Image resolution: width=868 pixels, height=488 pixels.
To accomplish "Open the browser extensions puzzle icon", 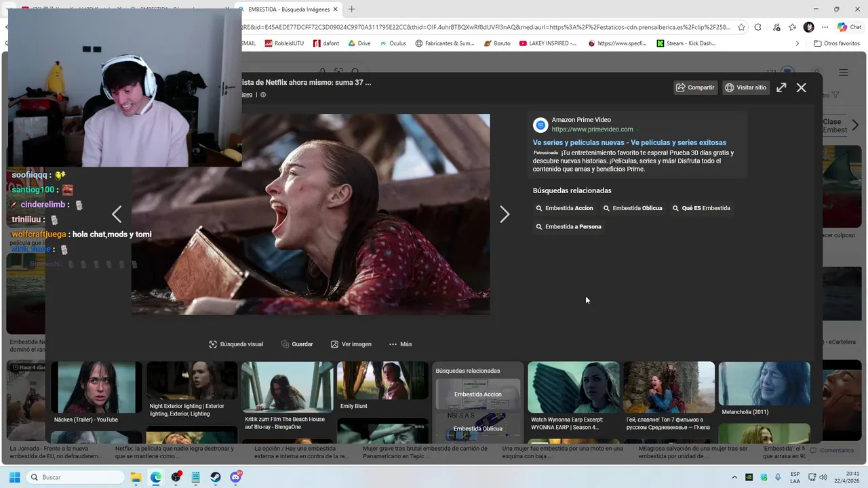I will 758,27.
